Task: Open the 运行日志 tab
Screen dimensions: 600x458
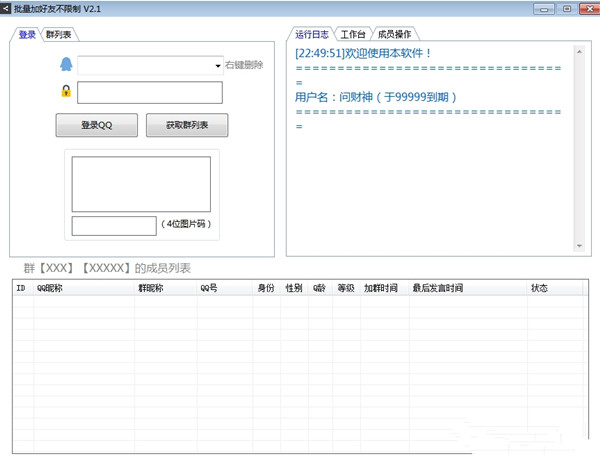Action: pos(311,34)
